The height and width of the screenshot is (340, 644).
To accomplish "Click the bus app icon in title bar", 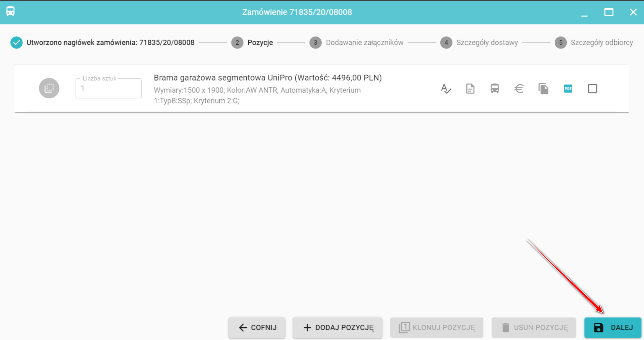I will tap(10, 12).
